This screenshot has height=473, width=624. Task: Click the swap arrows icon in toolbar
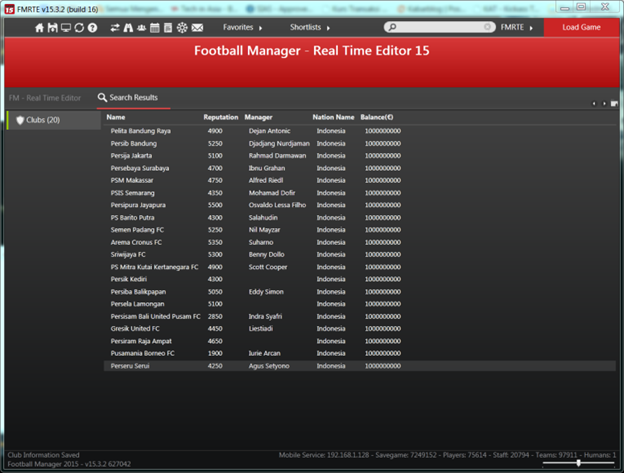coord(115,27)
